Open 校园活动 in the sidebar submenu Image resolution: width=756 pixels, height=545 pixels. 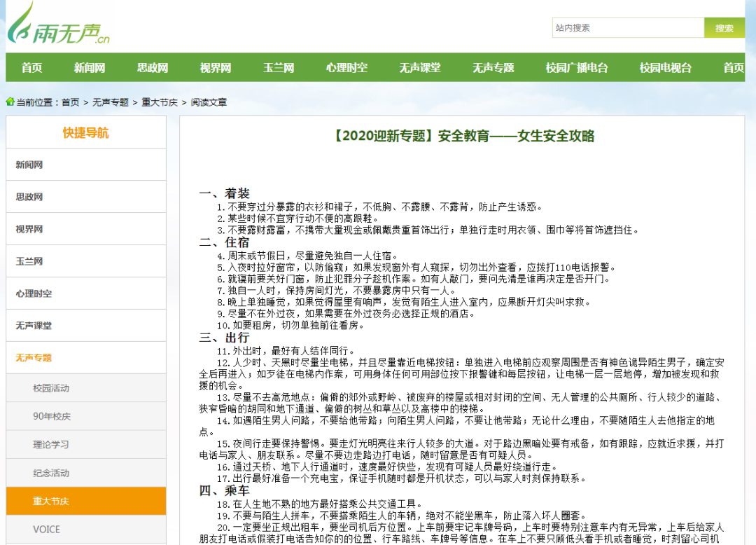tap(51, 388)
